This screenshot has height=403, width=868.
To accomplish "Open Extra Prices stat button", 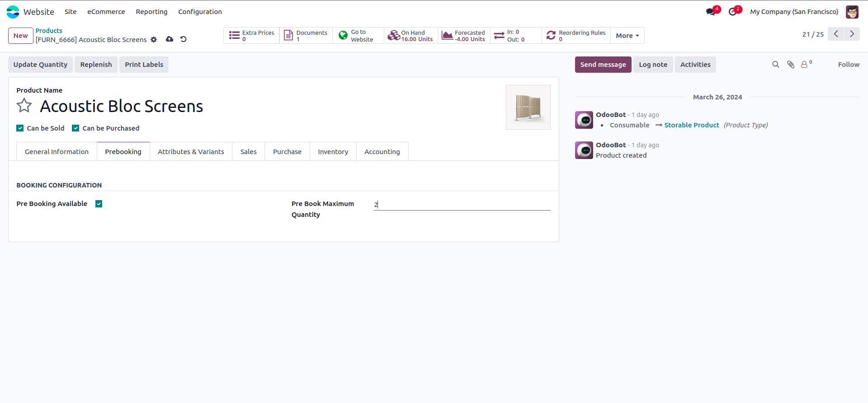I will pyautogui.click(x=251, y=36).
